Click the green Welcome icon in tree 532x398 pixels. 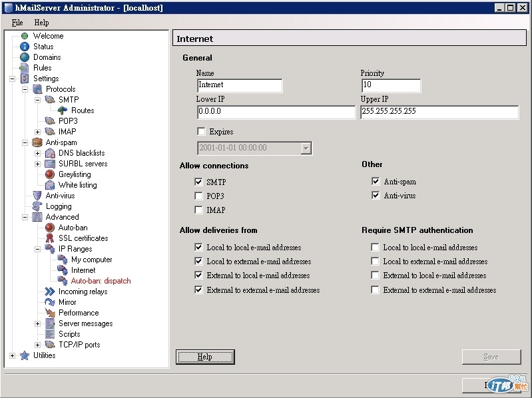[25, 36]
